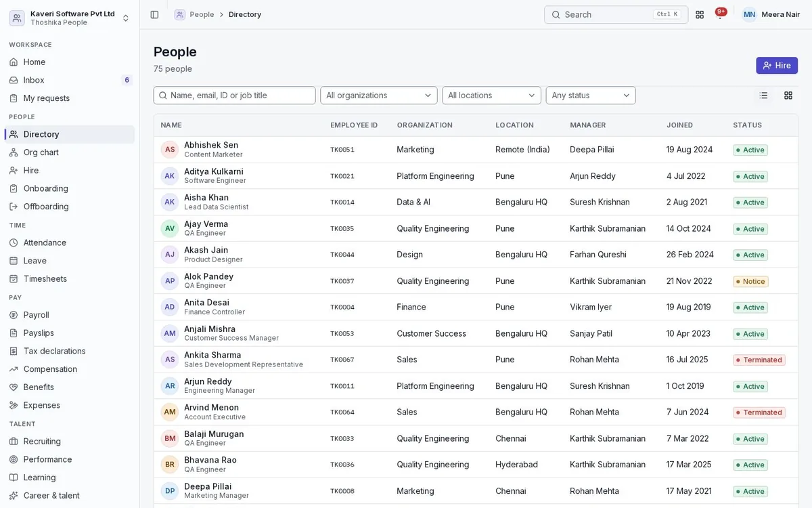Image resolution: width=812 pixels, height=508 pixels.
Task: Click the My requests sidebar icon
Action: tap(14, 98)
